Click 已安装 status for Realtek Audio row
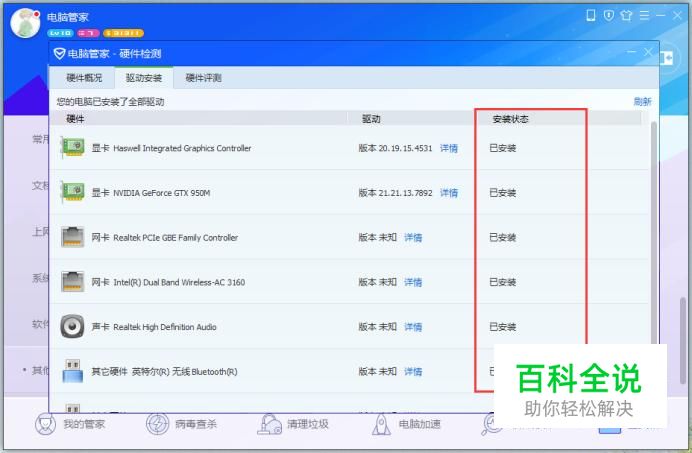Image resolution: width=692 pixels, height=453 pixels. (x=503, y=327)
